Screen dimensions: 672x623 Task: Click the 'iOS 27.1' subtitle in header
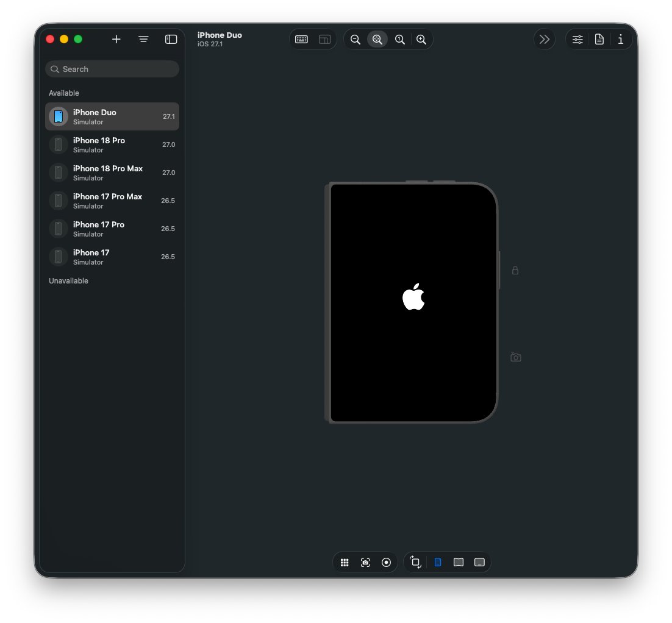point(210,44)
